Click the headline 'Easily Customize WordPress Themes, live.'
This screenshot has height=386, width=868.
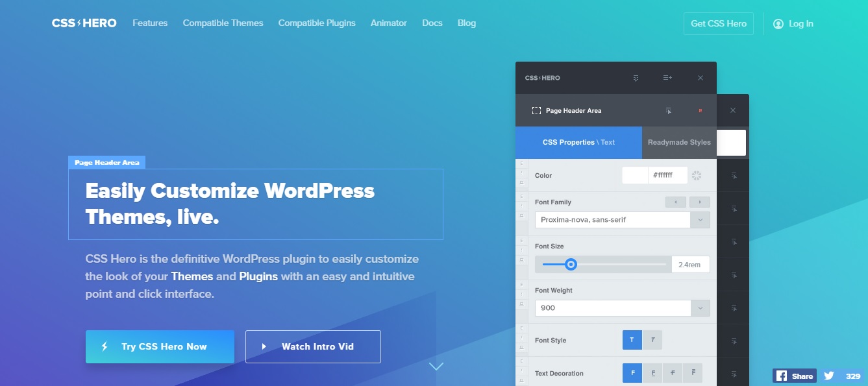coord(230,204)
